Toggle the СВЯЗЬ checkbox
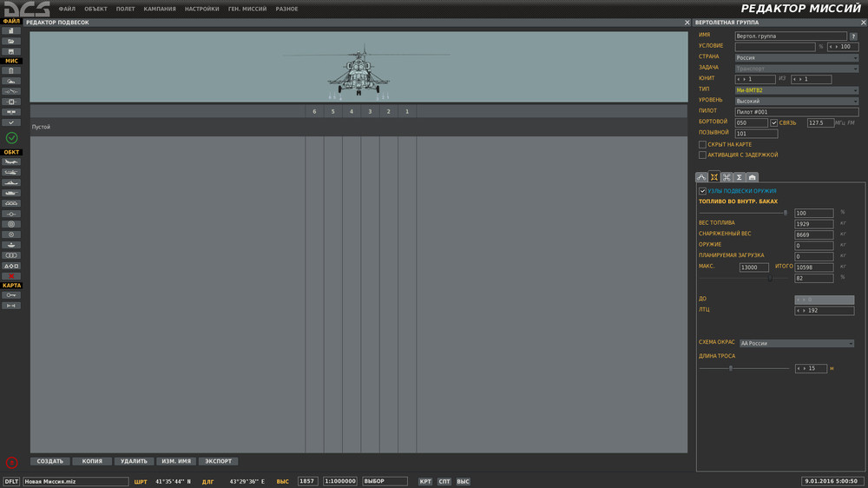 [774, 123]
